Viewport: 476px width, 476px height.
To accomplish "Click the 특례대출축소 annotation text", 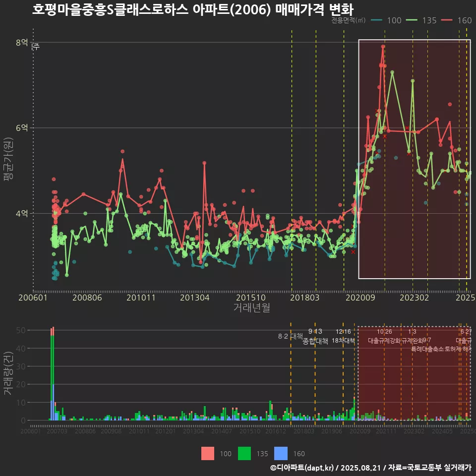I will click(427, 349).
